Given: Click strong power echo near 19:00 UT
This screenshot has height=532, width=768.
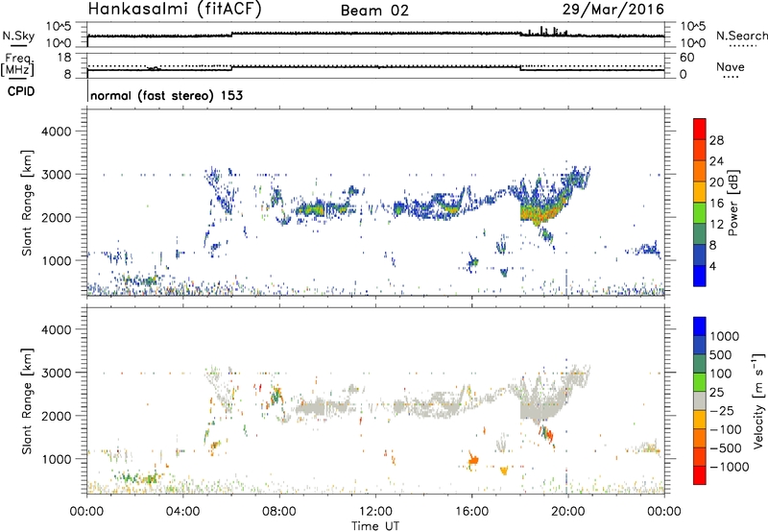Looking at the screenshot, I should pos(540,213).
